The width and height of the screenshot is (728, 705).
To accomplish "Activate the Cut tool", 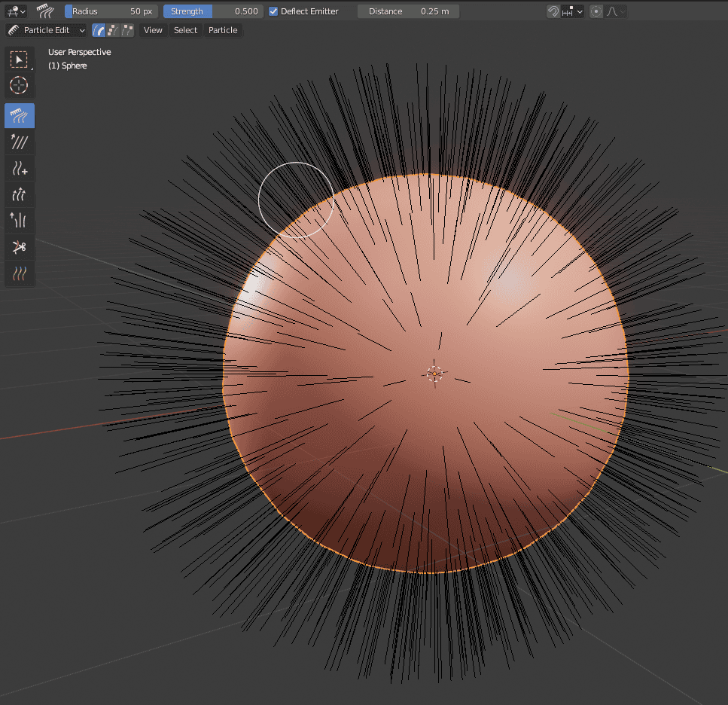I will pos(20,247).
